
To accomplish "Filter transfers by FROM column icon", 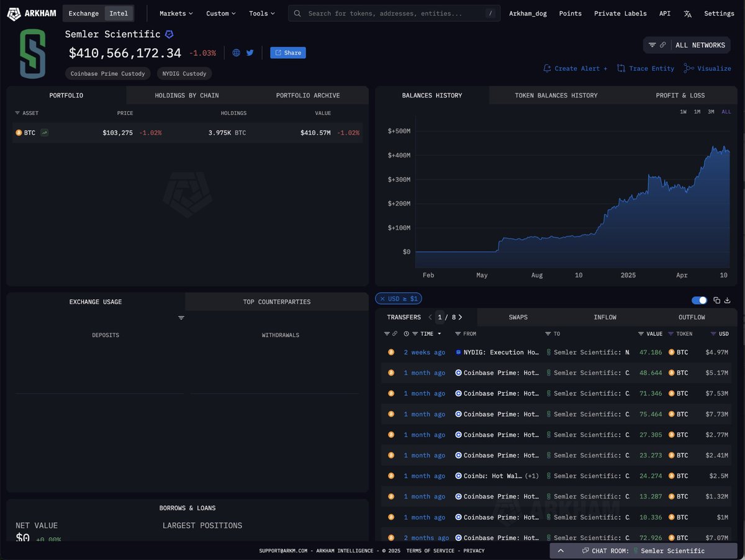I will coord(458,333).
